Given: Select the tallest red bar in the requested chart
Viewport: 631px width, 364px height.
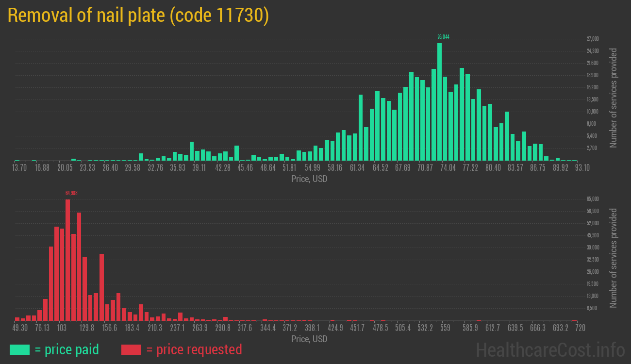Looking at the screenshot, I should [67, 260].
